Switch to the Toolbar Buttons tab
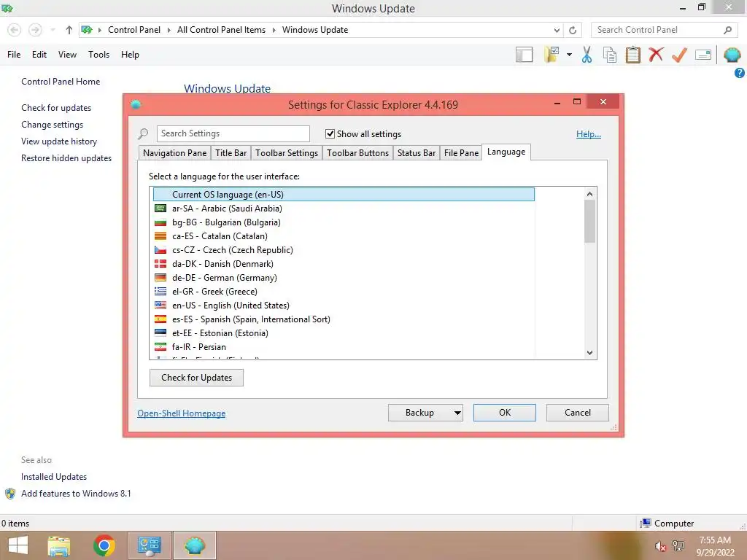 click(357, 153)
